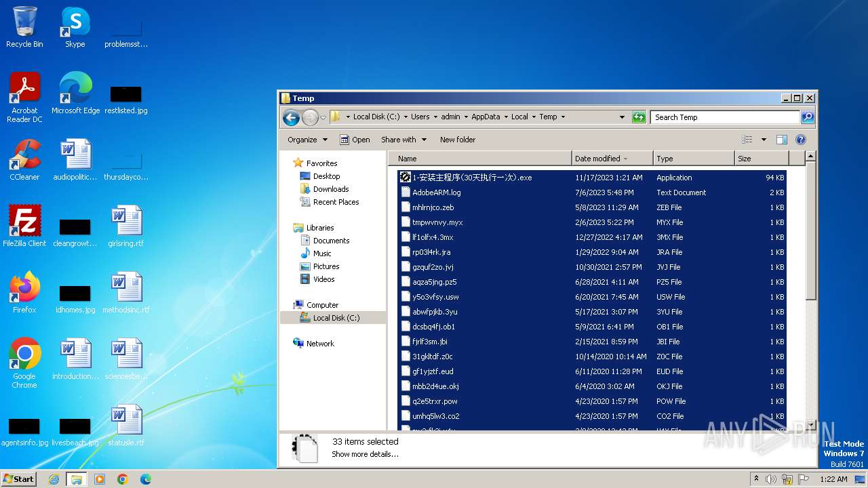
Task: Click the taskbar clock showing 1:22 AM
Action: [833, 479]
